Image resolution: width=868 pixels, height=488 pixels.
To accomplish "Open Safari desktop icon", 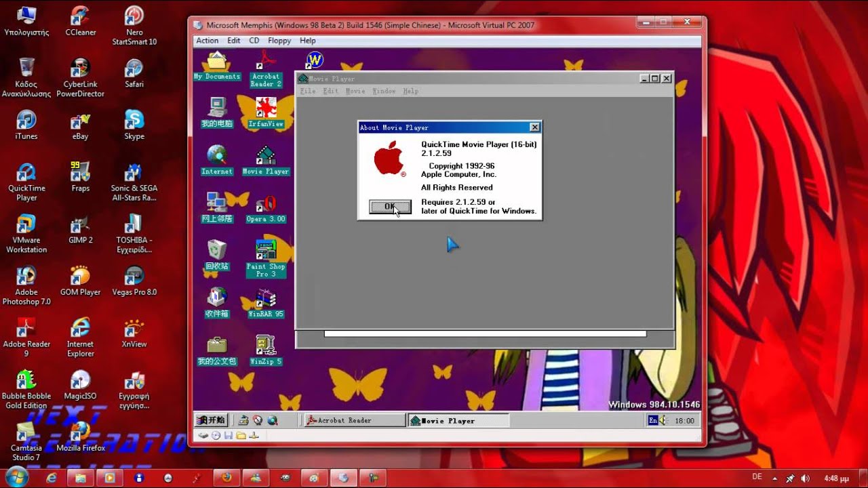I will pyautogui.click(x=134, y=73).
